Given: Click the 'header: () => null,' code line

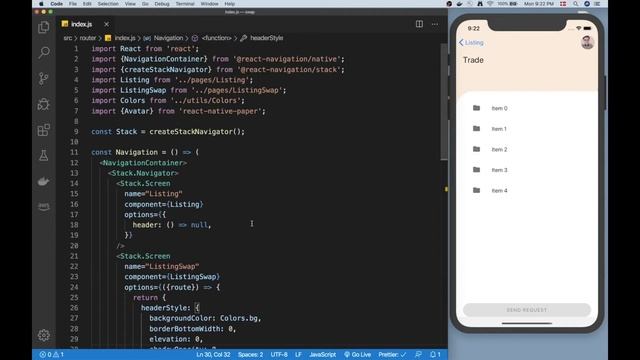Looking at the screenshot, I should tap(172, 225).
